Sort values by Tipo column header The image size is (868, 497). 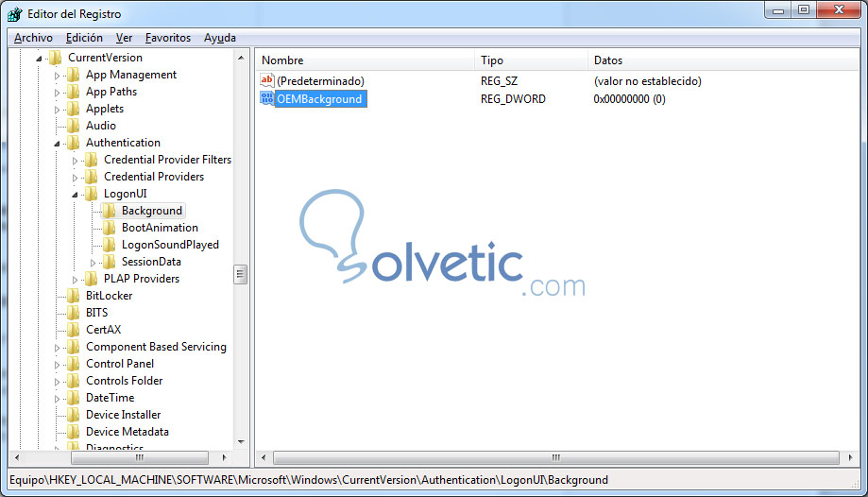531,60
